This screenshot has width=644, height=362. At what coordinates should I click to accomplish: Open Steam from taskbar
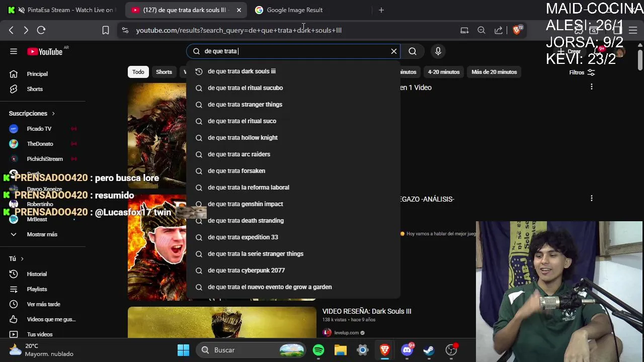click(429, 350)
